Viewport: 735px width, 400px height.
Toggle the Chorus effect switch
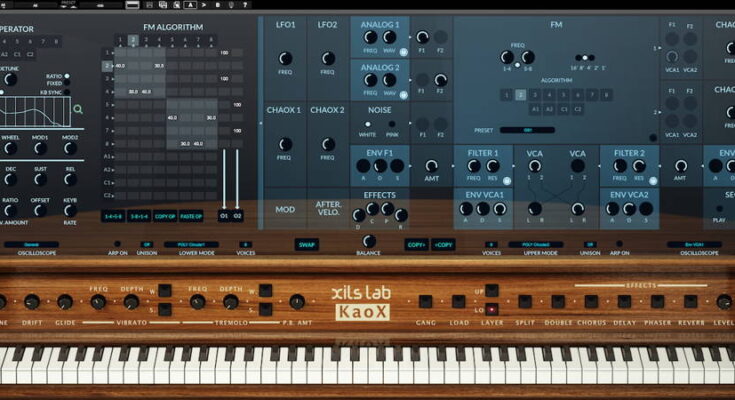click(x=591, y=301)
